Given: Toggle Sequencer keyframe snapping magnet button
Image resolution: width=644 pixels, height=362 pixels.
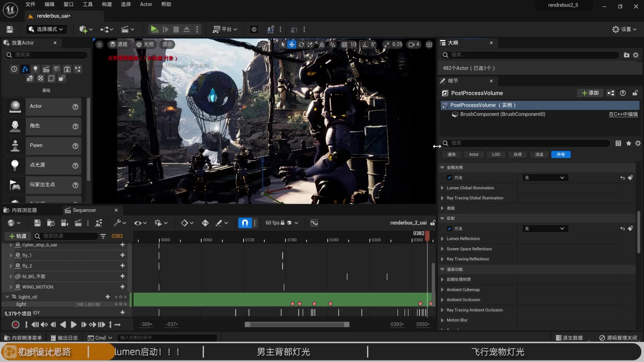Looking at the screenshot, I should tap(245, 223).
